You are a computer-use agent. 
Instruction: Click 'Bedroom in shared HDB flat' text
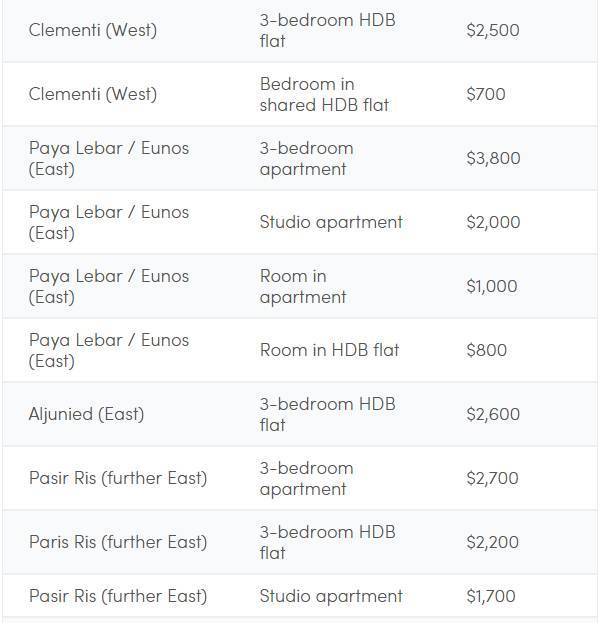click(x=324, y=94)
